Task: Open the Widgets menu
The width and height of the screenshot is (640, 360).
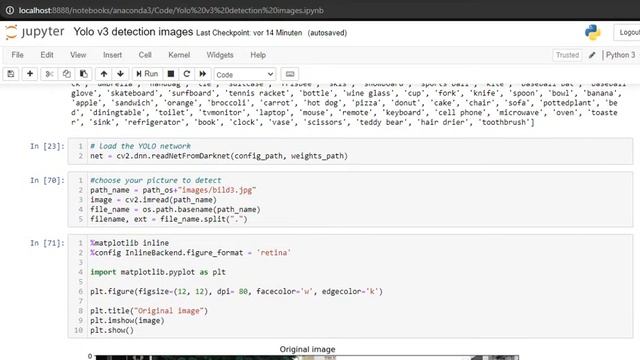Action: pyautogui.click(x=220, y=55)
